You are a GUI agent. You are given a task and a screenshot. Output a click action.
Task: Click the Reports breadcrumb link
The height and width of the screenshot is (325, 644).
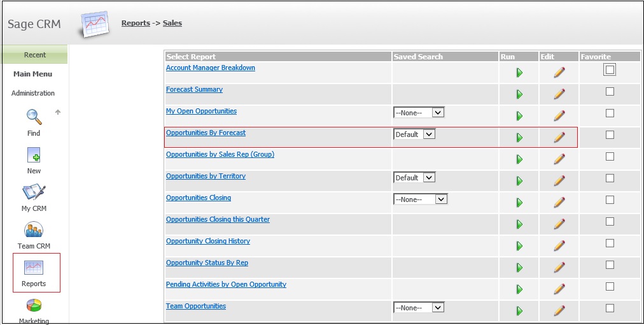pyautogui.click(x=136, y=23)
